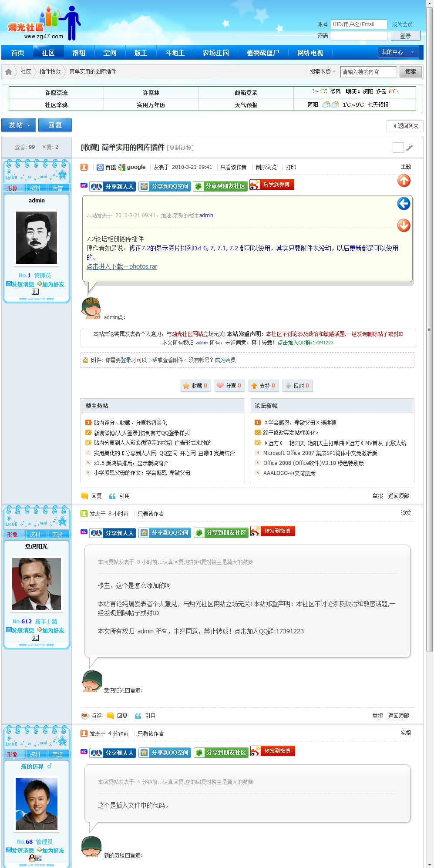Click admin's avatar photo
This screenshot has width=434, height=868.
click(37, 238)
